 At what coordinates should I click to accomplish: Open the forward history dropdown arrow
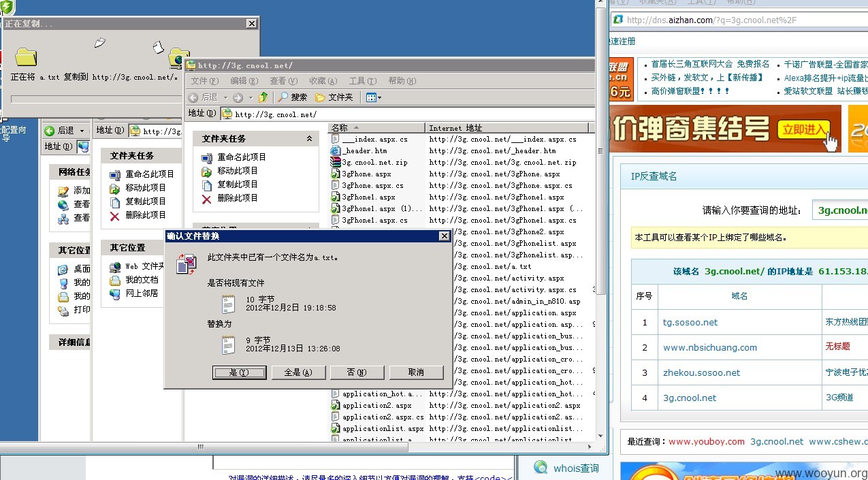click(250, 98)
